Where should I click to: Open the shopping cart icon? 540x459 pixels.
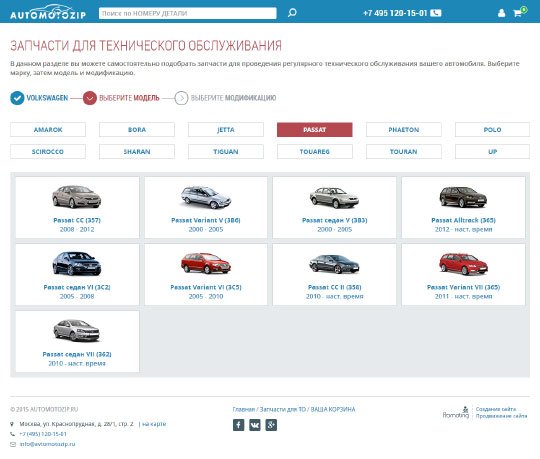click(x=518, y=13)
